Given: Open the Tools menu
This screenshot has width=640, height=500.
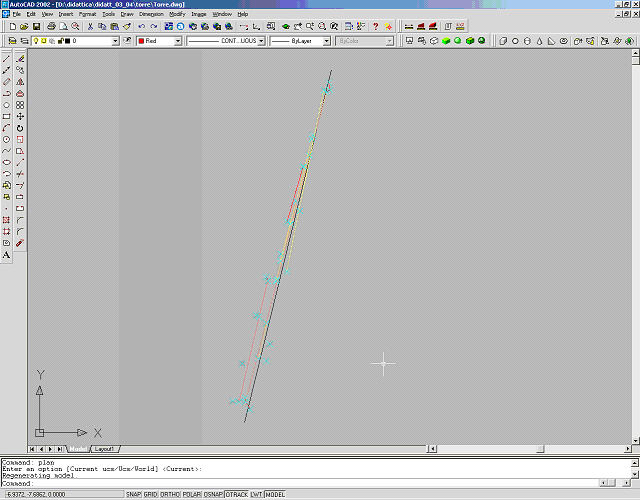Looking at the screenshot, I should tap(109, 14).
